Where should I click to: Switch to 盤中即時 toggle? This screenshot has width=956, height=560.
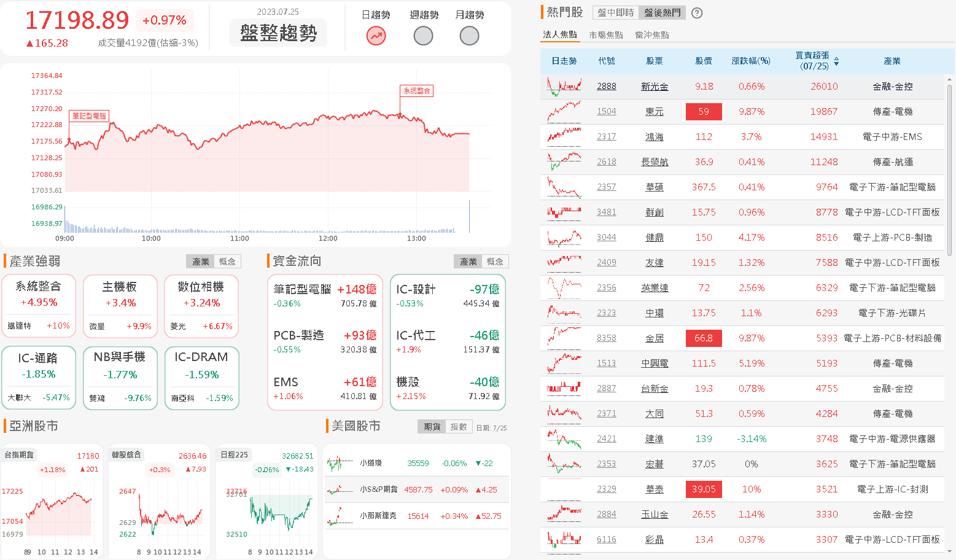616,13
